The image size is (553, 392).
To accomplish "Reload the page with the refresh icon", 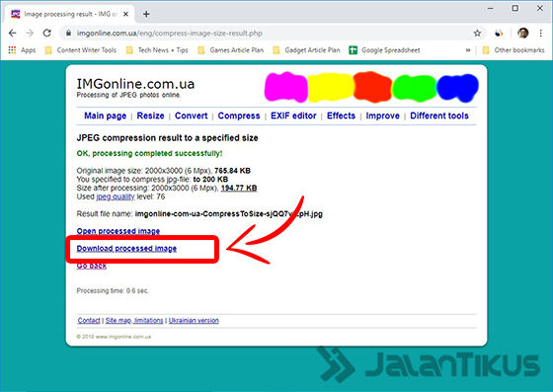I will 47,34.
